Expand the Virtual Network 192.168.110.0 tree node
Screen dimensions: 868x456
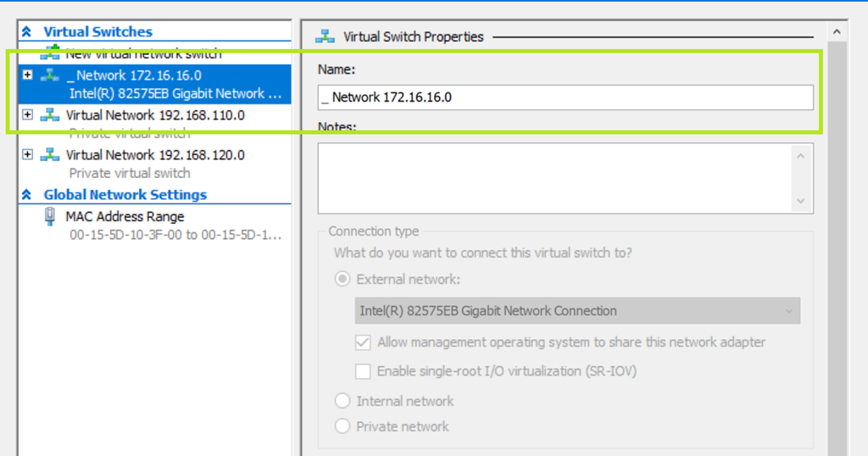click(28, 115)
